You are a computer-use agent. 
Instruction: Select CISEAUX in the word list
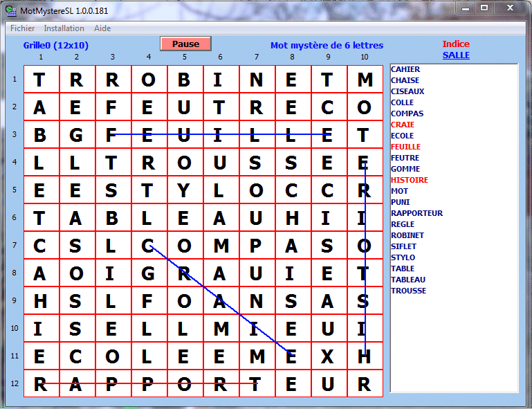click(407, 91)
